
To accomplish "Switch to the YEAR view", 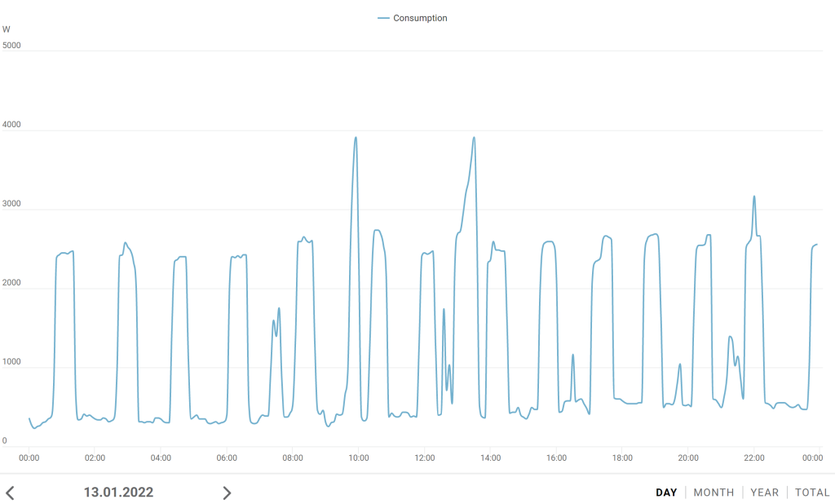I will click(x=764, y=493).
